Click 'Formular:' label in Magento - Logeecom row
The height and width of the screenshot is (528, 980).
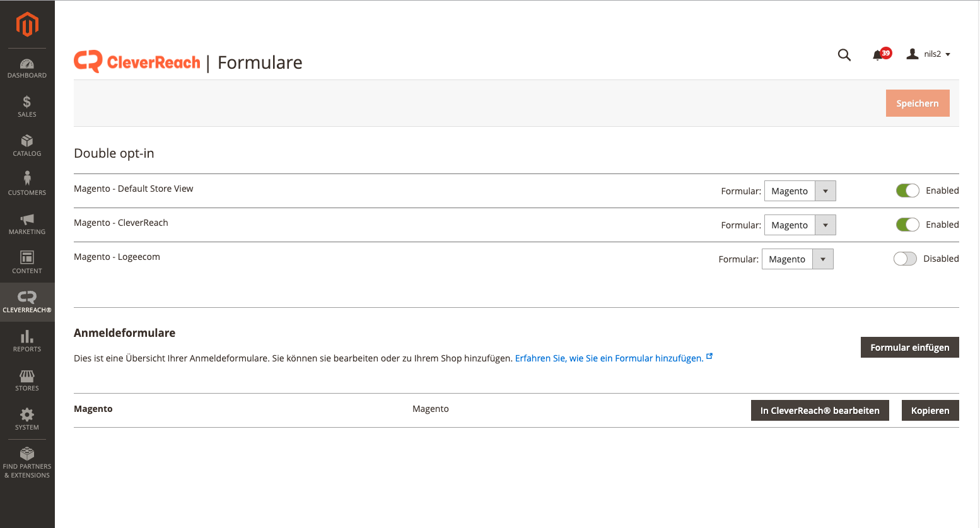point(738,259)
